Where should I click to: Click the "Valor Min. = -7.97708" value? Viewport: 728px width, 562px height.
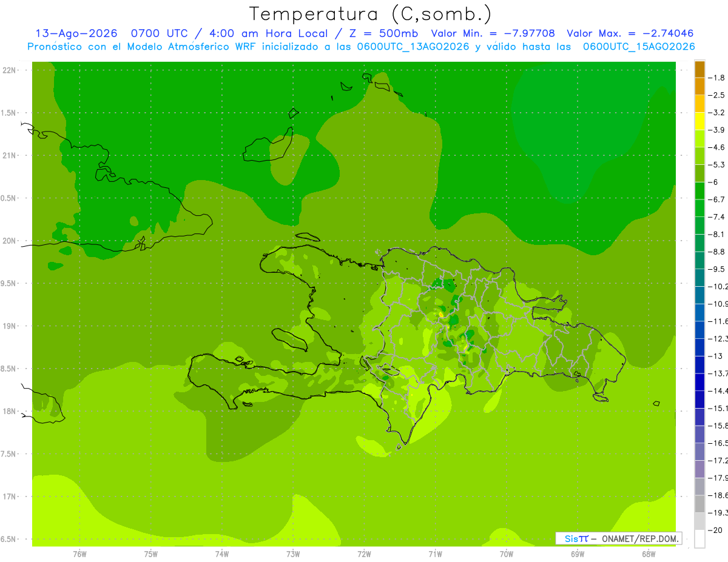[493, 33]
